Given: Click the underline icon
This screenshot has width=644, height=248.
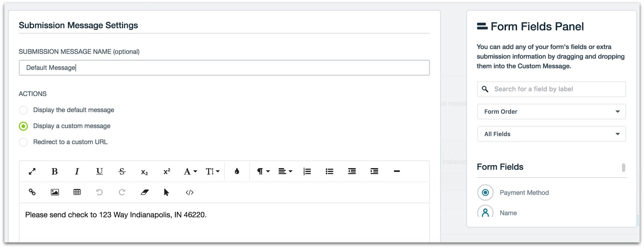Looking at the screenshot, I should coord(99,172).
